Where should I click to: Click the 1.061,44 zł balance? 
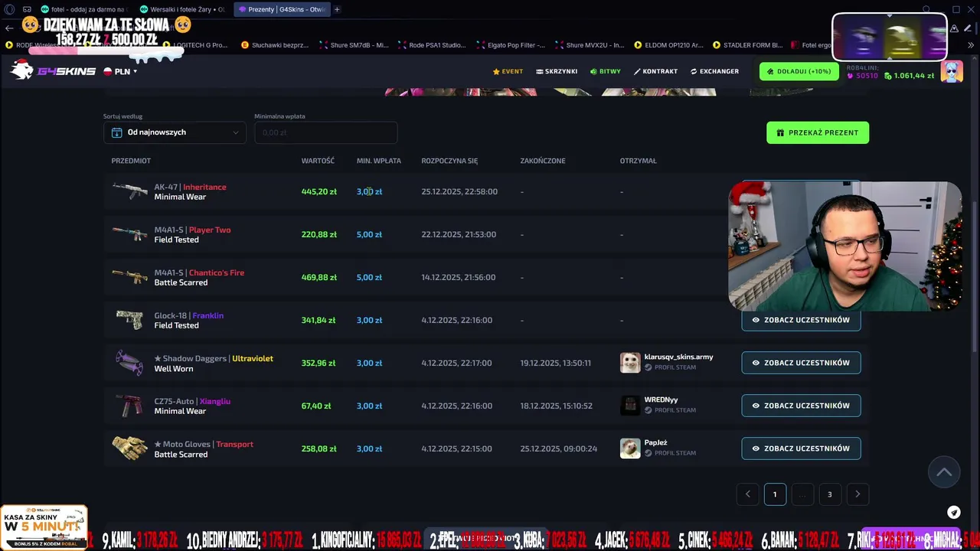[x=909, y=76]
